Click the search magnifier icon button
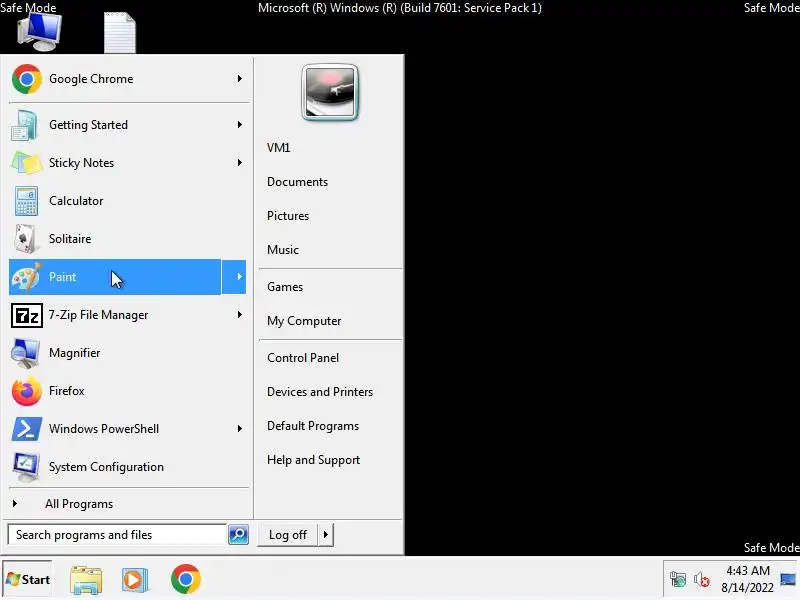This screenshot has width=800, height=600. click(x=238, y=535)
